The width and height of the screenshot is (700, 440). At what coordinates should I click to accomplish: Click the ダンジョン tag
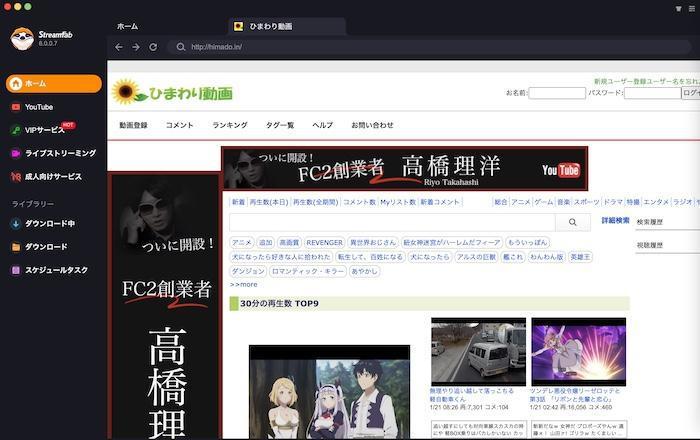tap(248, 271)
